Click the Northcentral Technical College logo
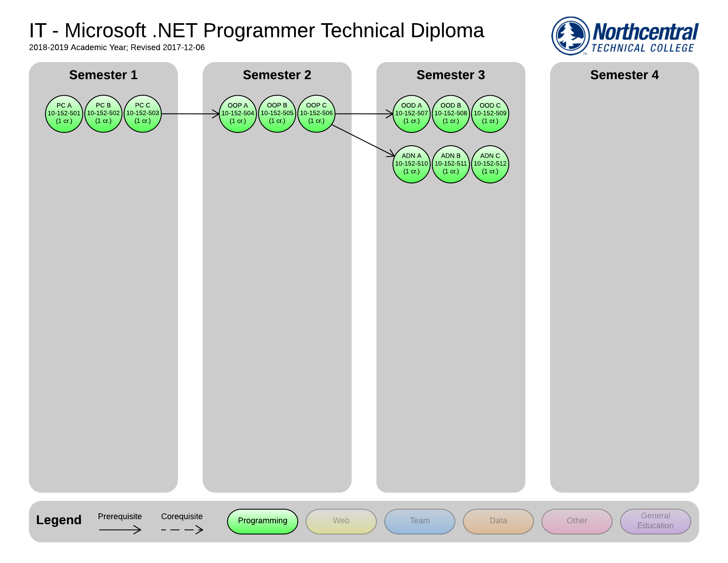The height and width of the screenshot is (563, 728). tap(625, 36)
